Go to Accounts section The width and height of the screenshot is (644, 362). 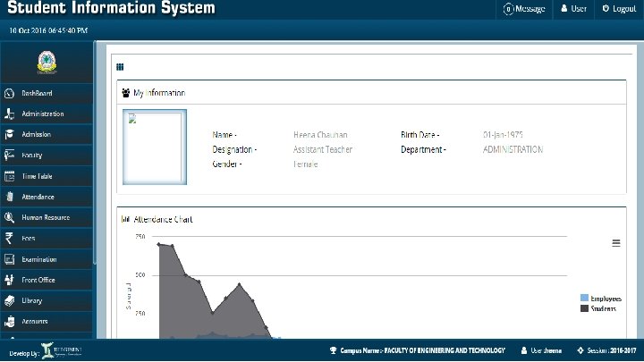pos(47,322)
